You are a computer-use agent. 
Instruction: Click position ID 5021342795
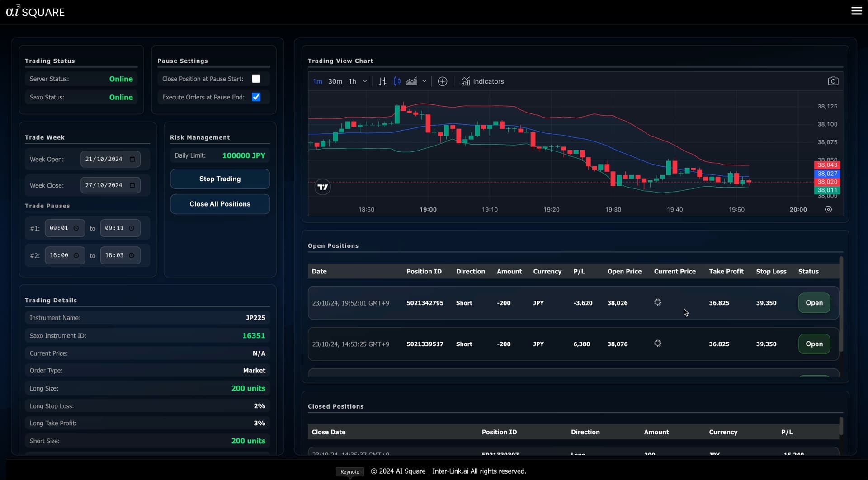[x=425, y=303]
